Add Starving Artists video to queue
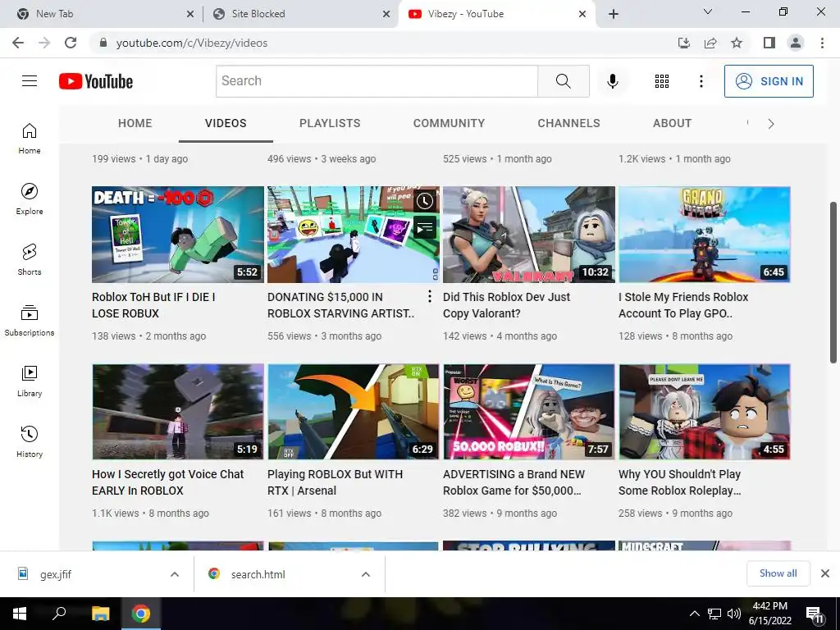This screenshot has width=840, height=630. tap(425, 228)
